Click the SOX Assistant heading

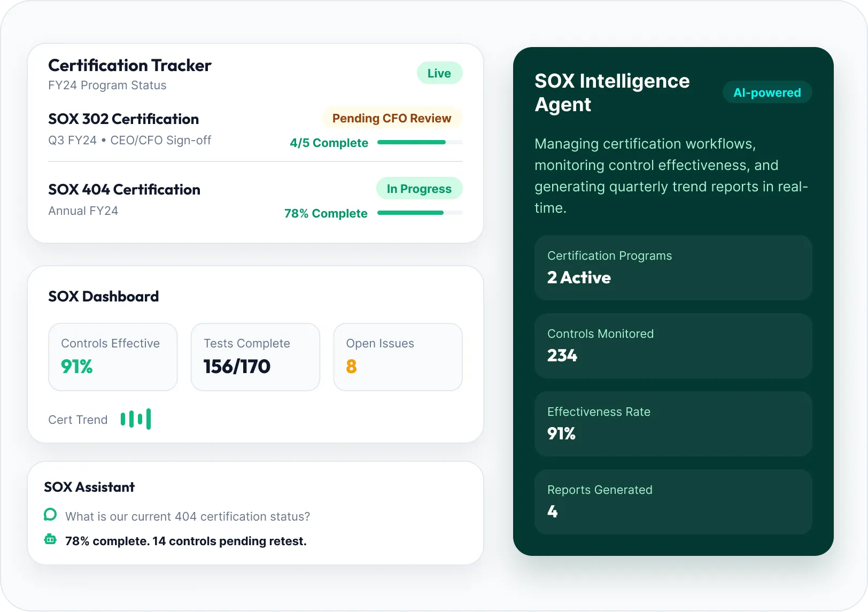pos(89,487)
